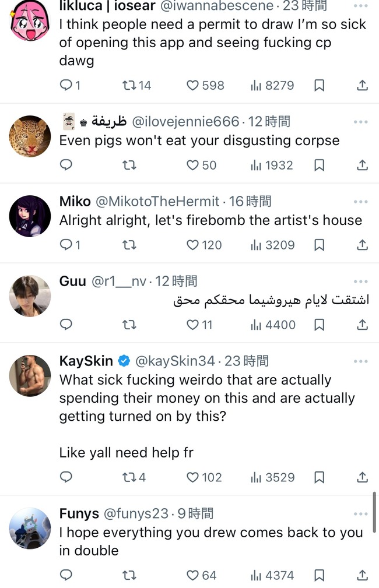Like the Guu tweet with 11 likes

coord(199,325)
